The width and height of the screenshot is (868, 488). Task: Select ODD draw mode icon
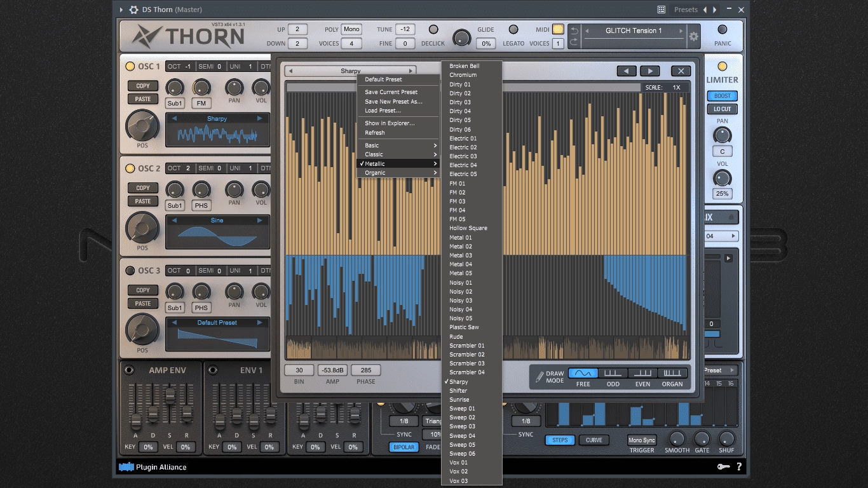[613, 373]
